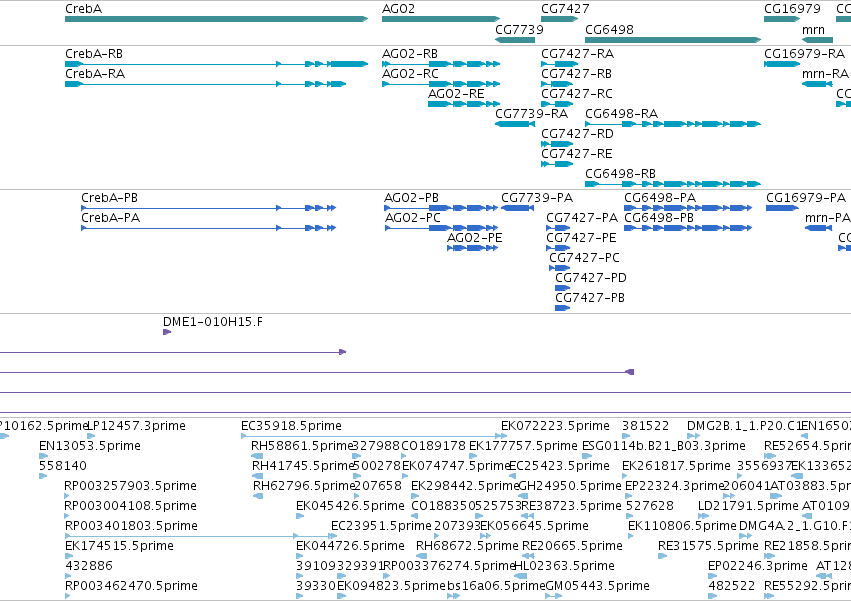The height and width of the screenshot is (601, 851).
Task: Click the CG7427-RD transcript label
Action: click(577, 134)
